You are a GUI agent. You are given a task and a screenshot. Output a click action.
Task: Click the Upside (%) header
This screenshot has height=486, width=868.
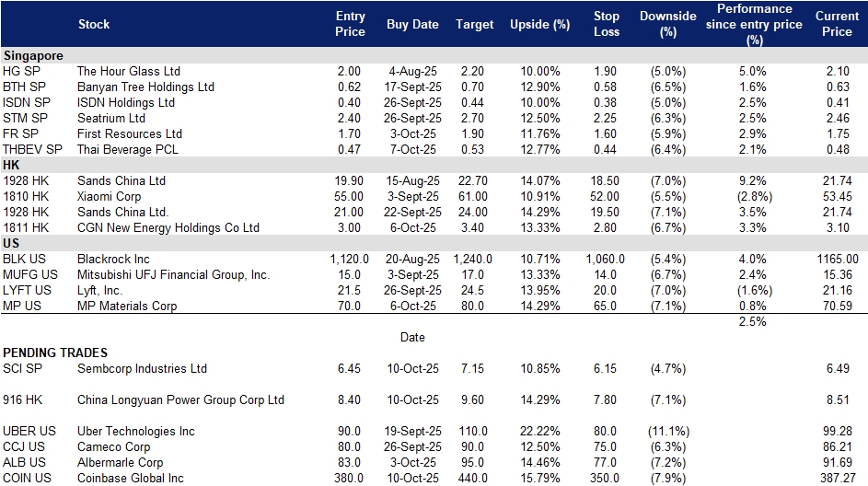click(x=539, y=24)
